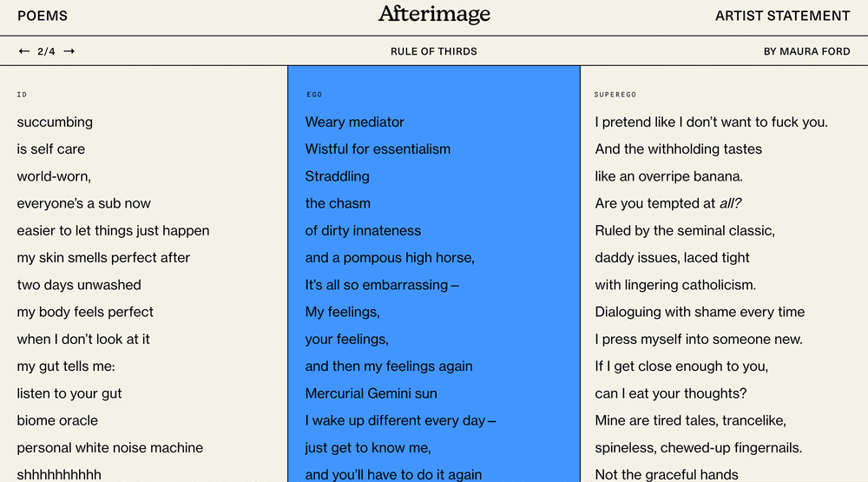868x482 pixels.
Task: Click the line "can I eat your thoughts?"
Action: (670, 393)
